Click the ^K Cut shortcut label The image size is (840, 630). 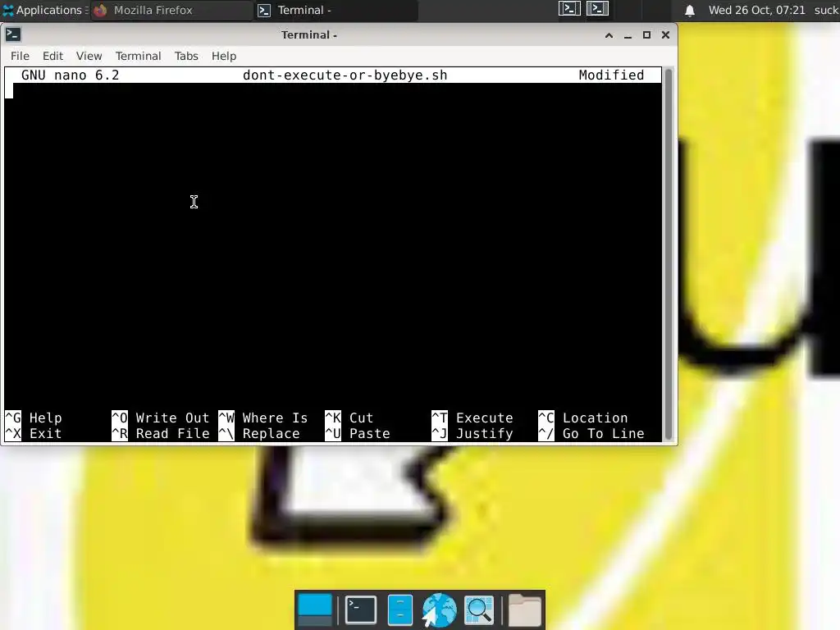[x=349, y=418]
